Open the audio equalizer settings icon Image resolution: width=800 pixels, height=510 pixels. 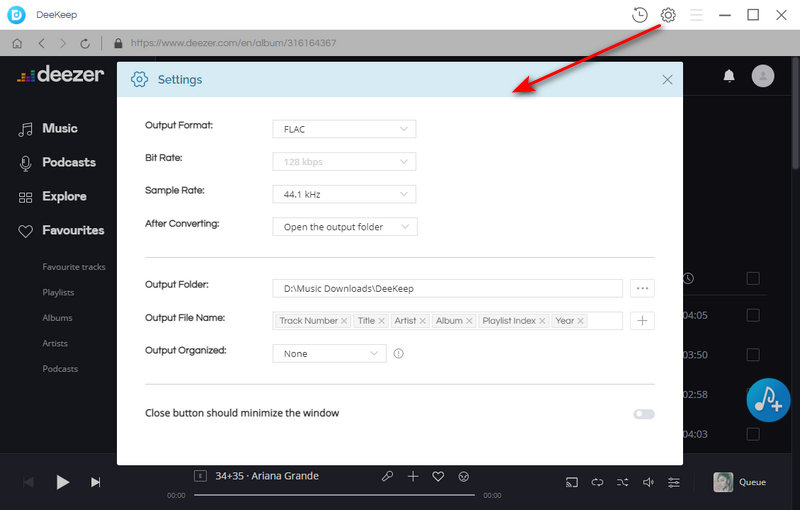click(674, 482)
